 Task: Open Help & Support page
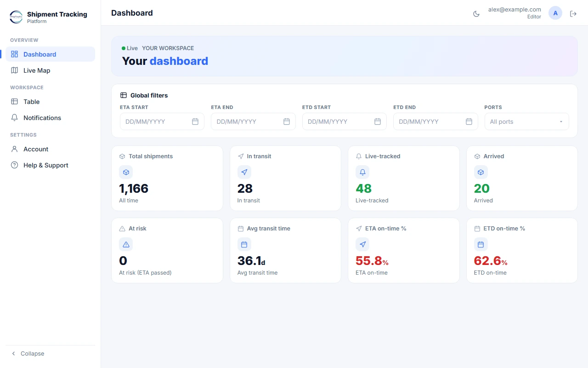[x=50, y=165]
